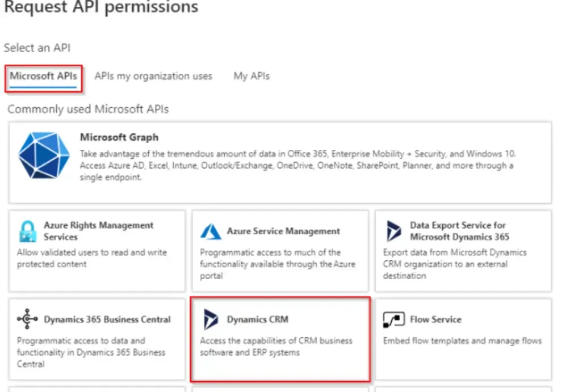
Task: Switch to APIs my organization uses tab
Action: (x=153, y=76)
